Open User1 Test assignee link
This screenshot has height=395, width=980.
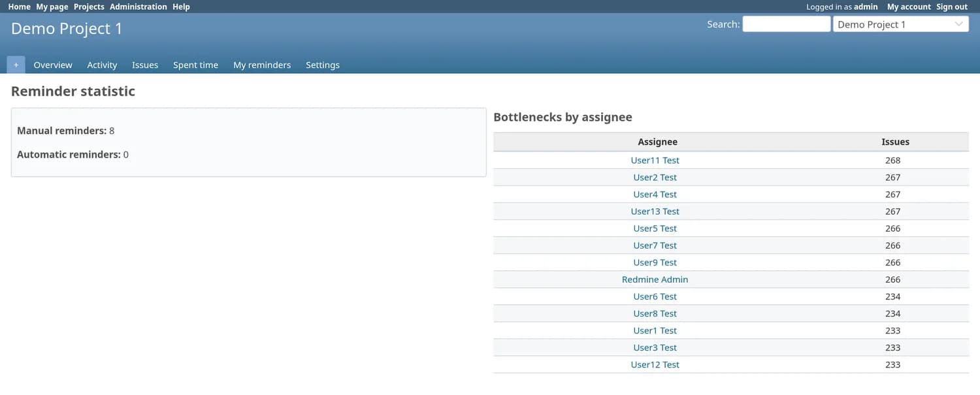655,330
